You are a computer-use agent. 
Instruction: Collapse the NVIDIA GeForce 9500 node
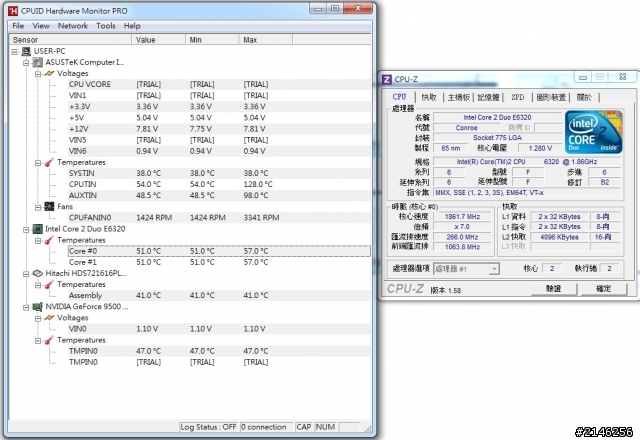pyautogui.click(x=26, y=307)
